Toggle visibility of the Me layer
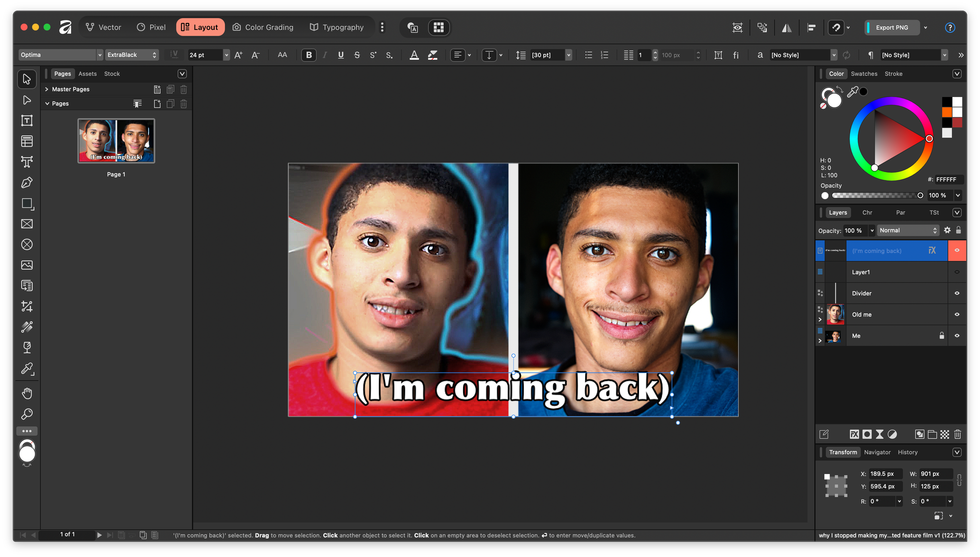980x557 pixels. tap(956, 336)
